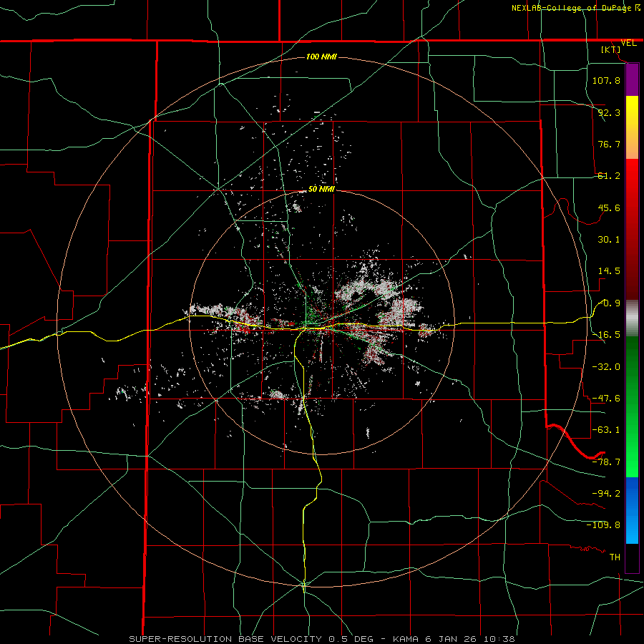Click the 45.6 velocity scale value
The image size is (644, 644).
click(609, 208)
